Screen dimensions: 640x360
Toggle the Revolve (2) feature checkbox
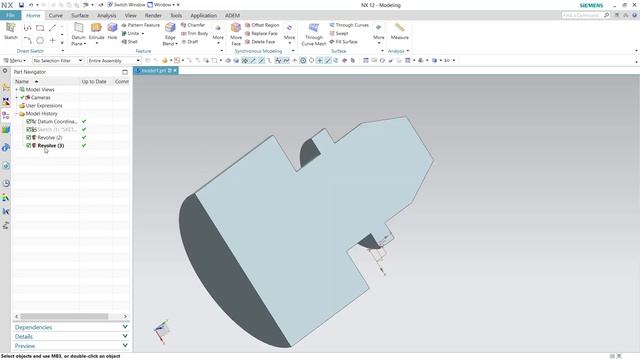coord(29,138)
